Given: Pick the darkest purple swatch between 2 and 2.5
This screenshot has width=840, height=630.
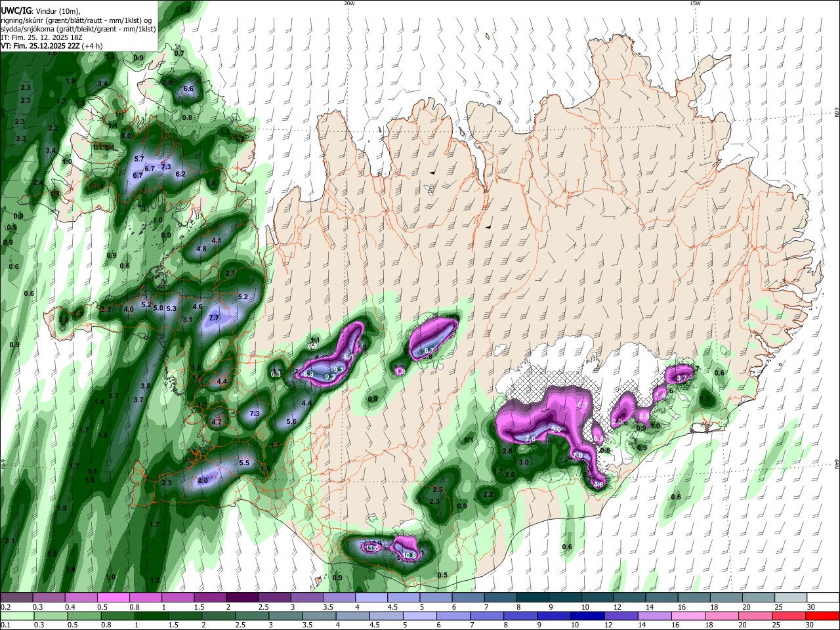Looking at the screenshot, I should [242, 598].
